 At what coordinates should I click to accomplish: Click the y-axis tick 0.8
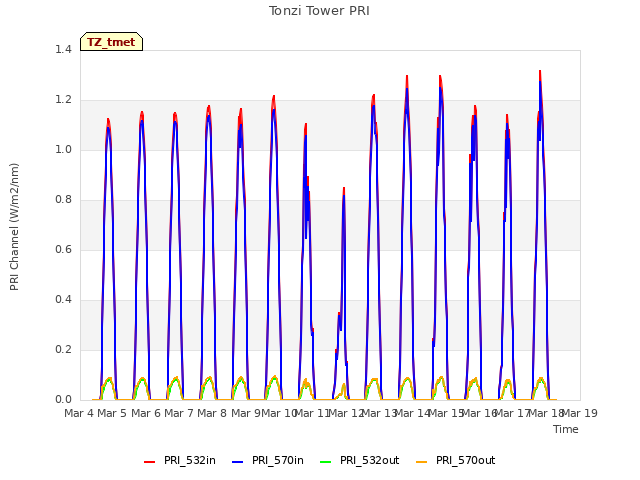tap(63, 200)
